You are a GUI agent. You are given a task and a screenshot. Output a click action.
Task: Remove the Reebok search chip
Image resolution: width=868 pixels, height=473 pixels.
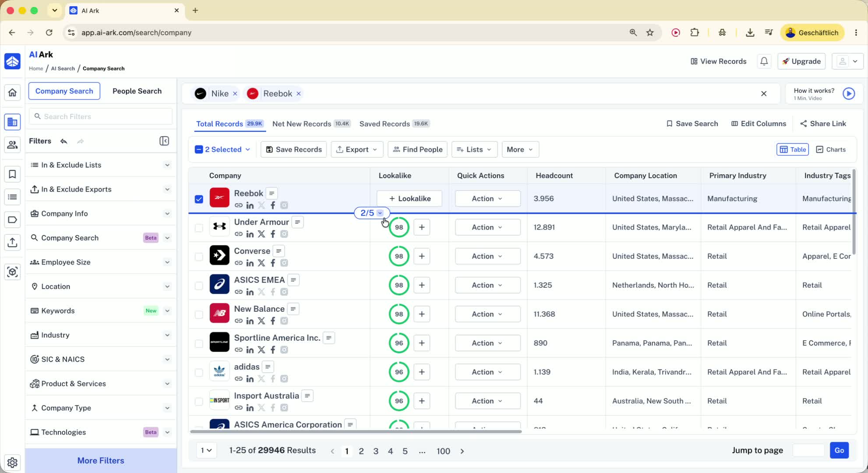pyautogui.click(x=299, y=94)
